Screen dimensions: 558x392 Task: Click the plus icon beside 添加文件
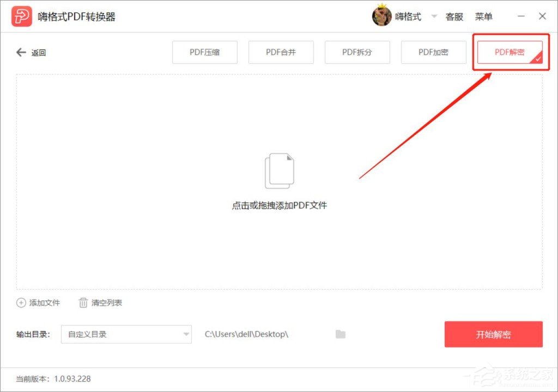click(x=21, y=303)
